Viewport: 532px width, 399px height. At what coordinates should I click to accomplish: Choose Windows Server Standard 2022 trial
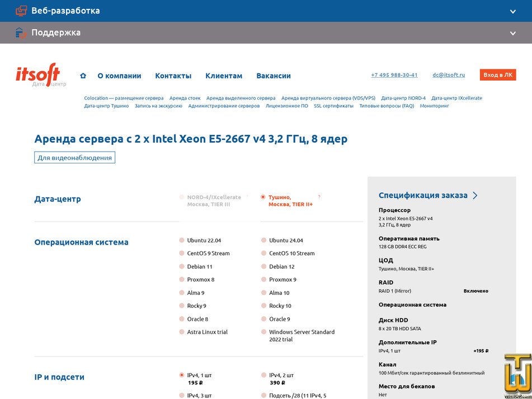pyautogui.click(x=263, y=332)
